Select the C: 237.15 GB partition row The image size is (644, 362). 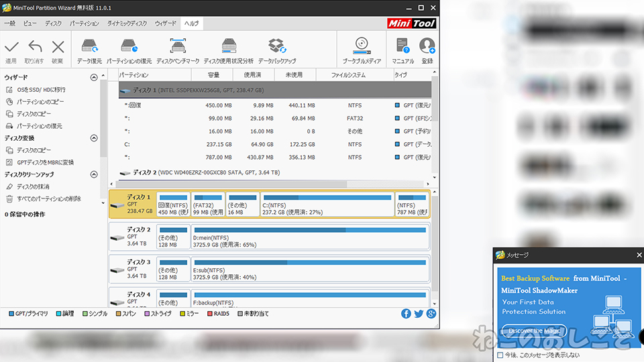click(x=275, y=145)
